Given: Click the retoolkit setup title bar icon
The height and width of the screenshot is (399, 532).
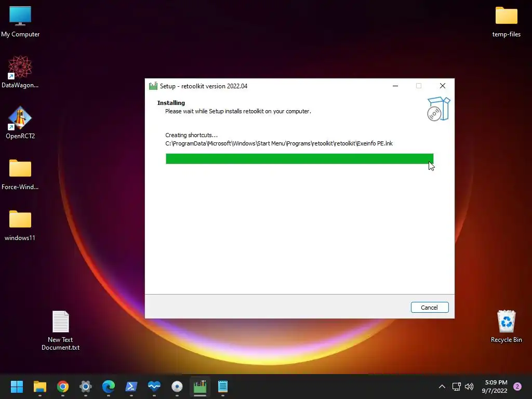Looking at the screenshot, I should coord(153,86).
